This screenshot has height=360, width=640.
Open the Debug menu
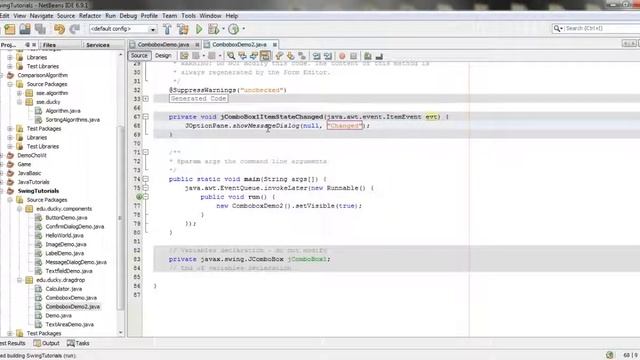pyautogui.click(x=128, y=16)
